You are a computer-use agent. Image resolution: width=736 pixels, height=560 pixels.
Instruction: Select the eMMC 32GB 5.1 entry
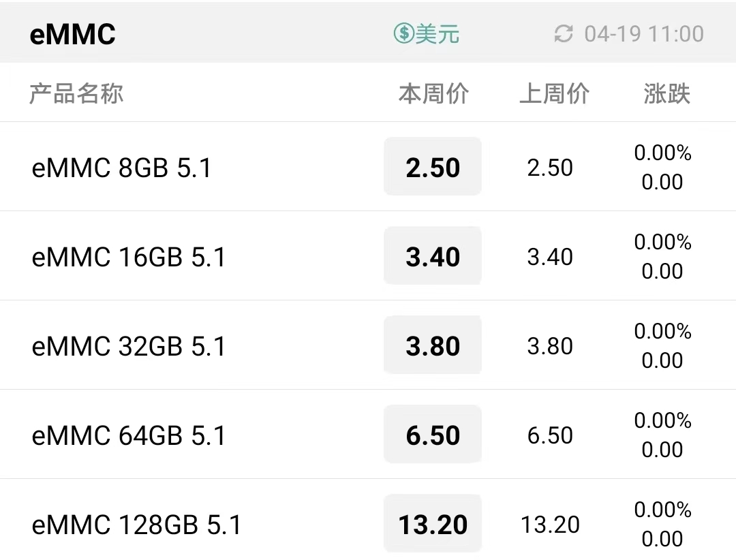pos(368,345)
